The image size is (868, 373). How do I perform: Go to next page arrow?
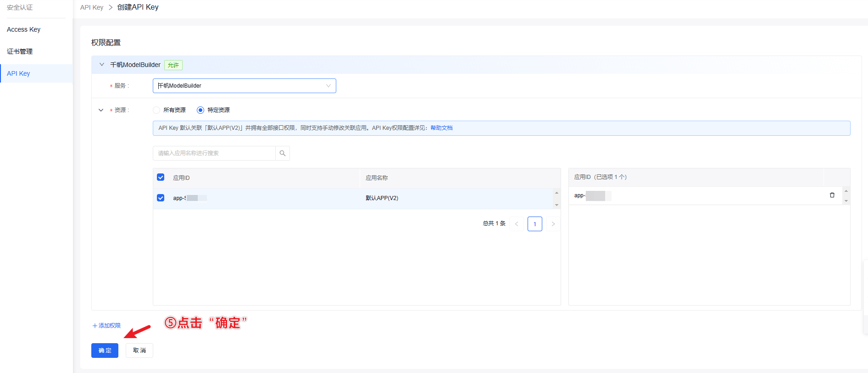tap(553, 224)
